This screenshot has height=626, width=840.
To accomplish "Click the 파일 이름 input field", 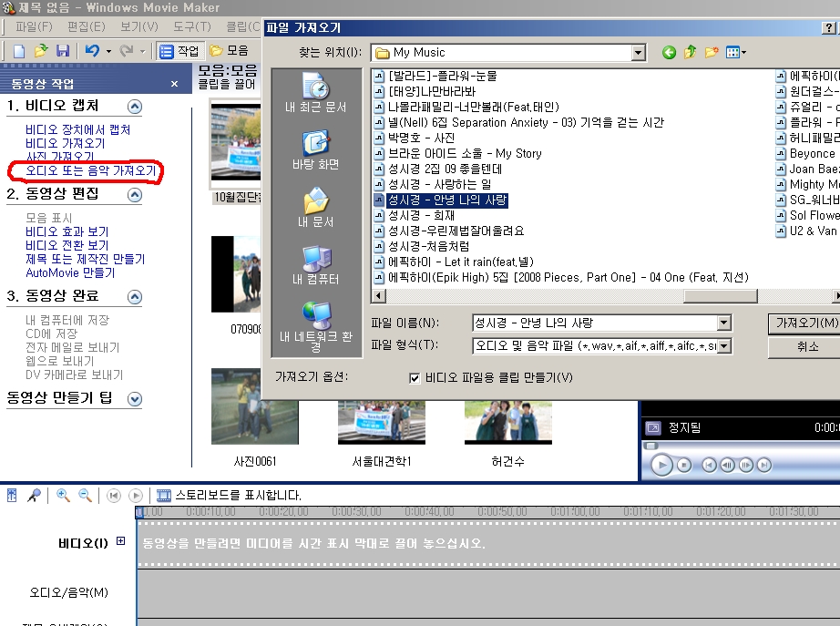I will coord(595,323).
